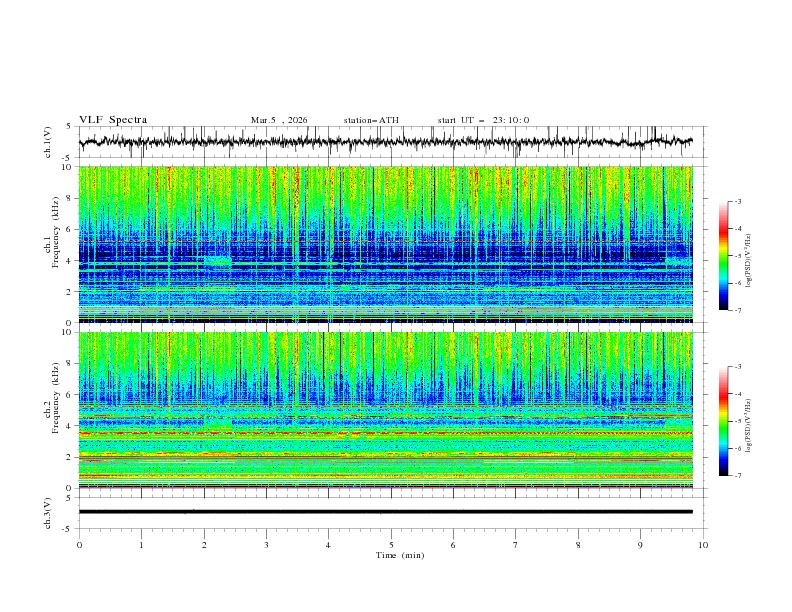Image resolution: width=792 pixels, height=612 pixels.
Task: Click the "1" tick on the time axis
Action: coord(141,545)
